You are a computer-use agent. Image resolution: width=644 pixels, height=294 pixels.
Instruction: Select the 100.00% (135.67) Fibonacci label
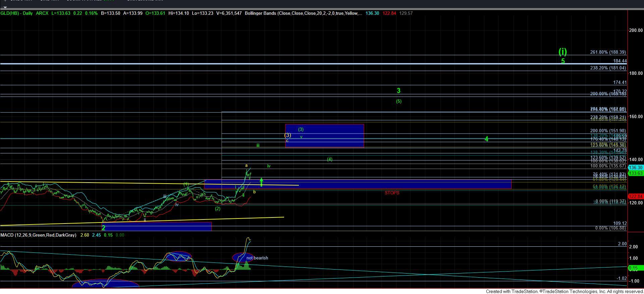coord(608,166)
